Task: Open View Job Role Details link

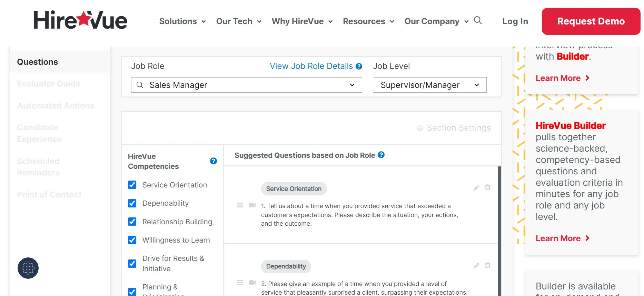Action: tap(311, 66)
